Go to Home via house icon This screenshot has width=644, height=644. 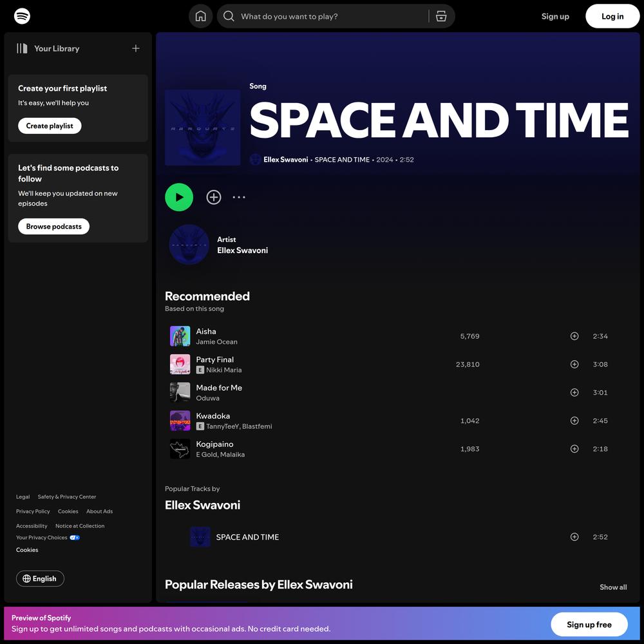tap(200, 16)
